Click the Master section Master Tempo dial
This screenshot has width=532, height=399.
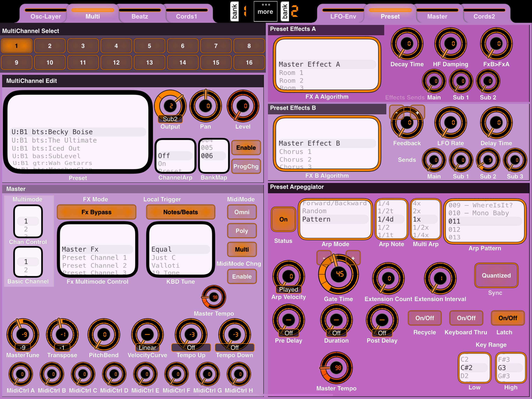click(x=214, y=297)
